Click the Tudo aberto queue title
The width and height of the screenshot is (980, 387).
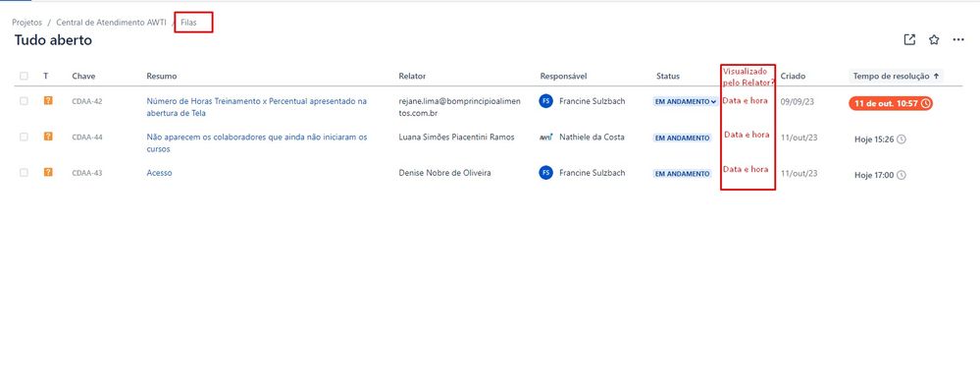click(53, 40)
